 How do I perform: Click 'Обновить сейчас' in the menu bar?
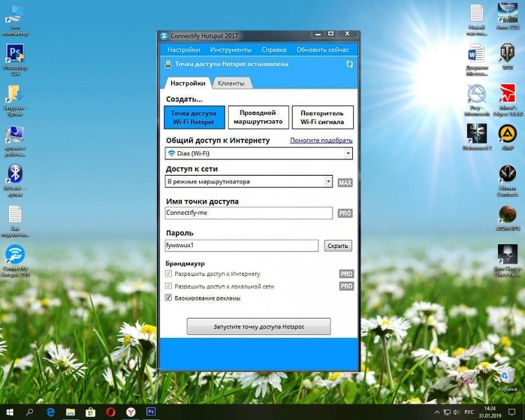323,50
